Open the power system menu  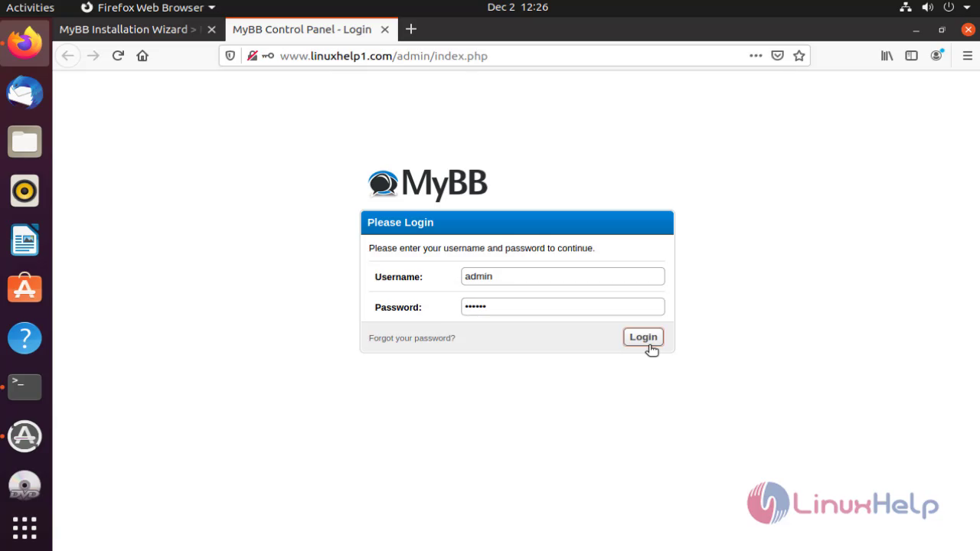[948, 8]
